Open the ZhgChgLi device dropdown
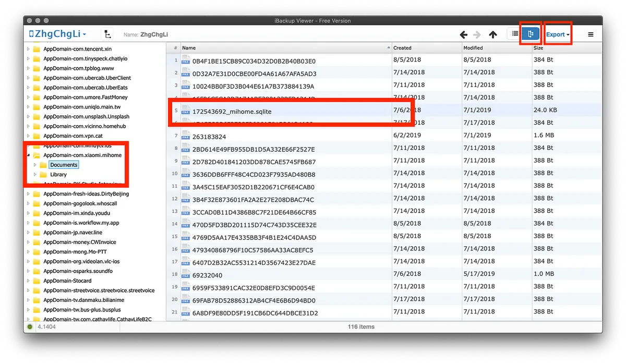Image resolution: width=626 pixels, height=364 pixels. (x=57, y=34)
